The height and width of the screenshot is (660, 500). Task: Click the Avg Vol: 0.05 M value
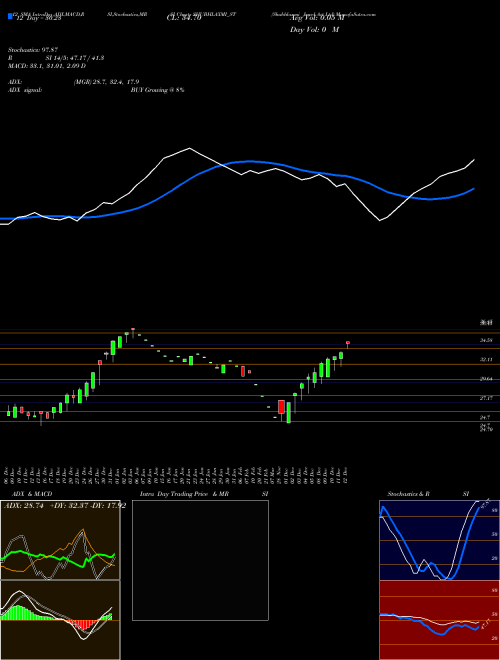tap(317, 18)
